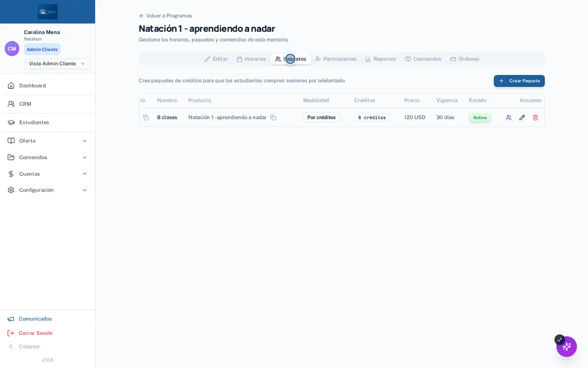Go back via Volver a Programas

(x=165, y=16)
